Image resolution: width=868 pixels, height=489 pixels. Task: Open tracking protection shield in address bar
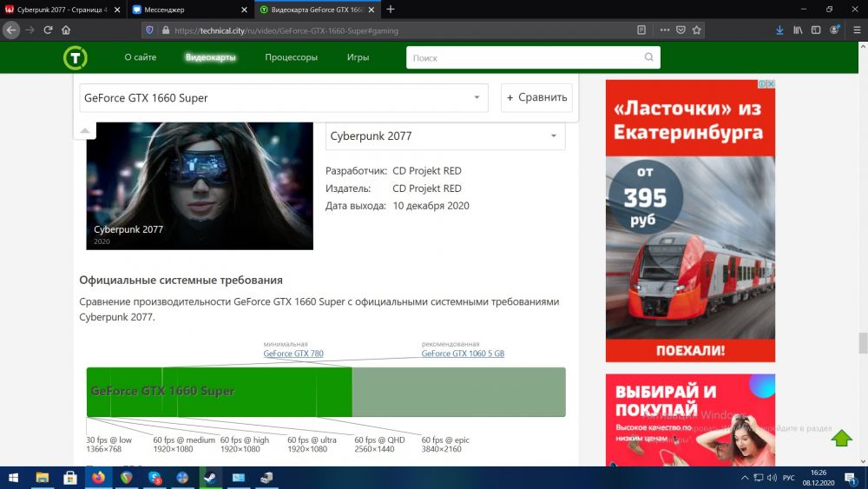coord(149,30)
